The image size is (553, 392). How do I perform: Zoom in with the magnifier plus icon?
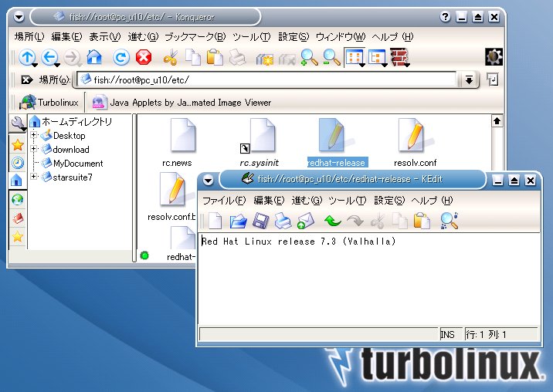[309, 57]
